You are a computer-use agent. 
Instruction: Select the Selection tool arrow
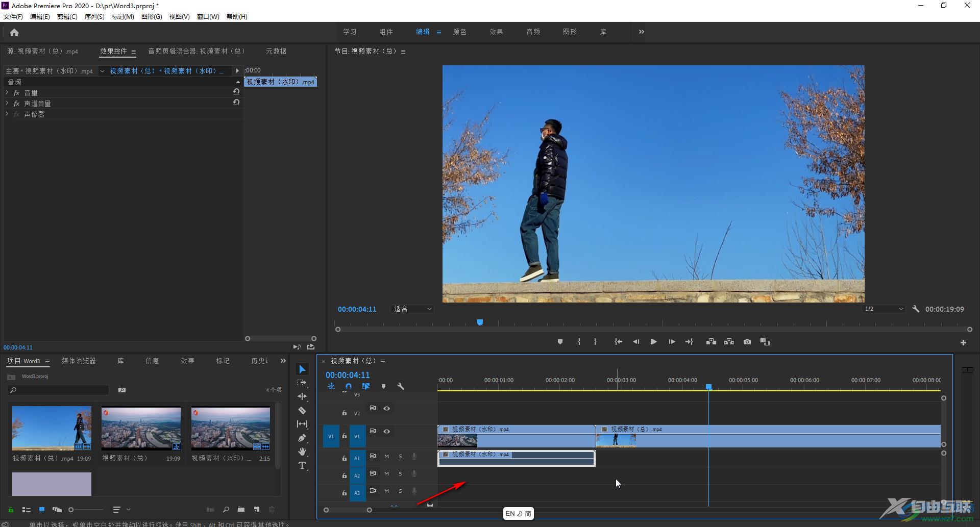[302, 369]
